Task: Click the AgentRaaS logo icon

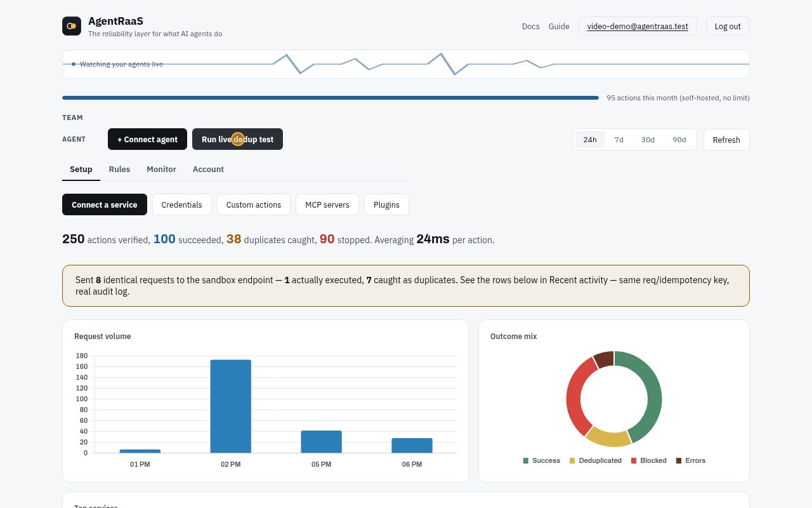Action: coord(72,26)
